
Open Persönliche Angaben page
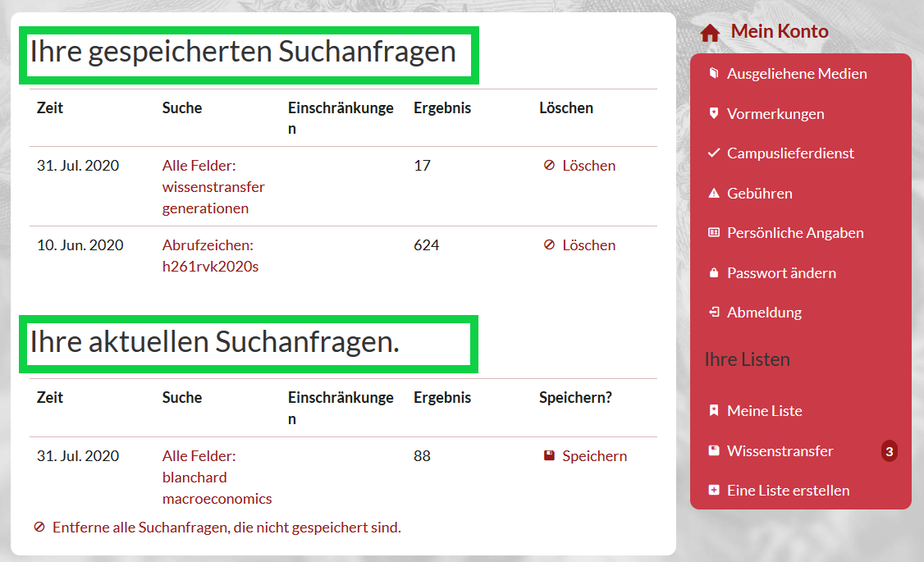point(795,233)
